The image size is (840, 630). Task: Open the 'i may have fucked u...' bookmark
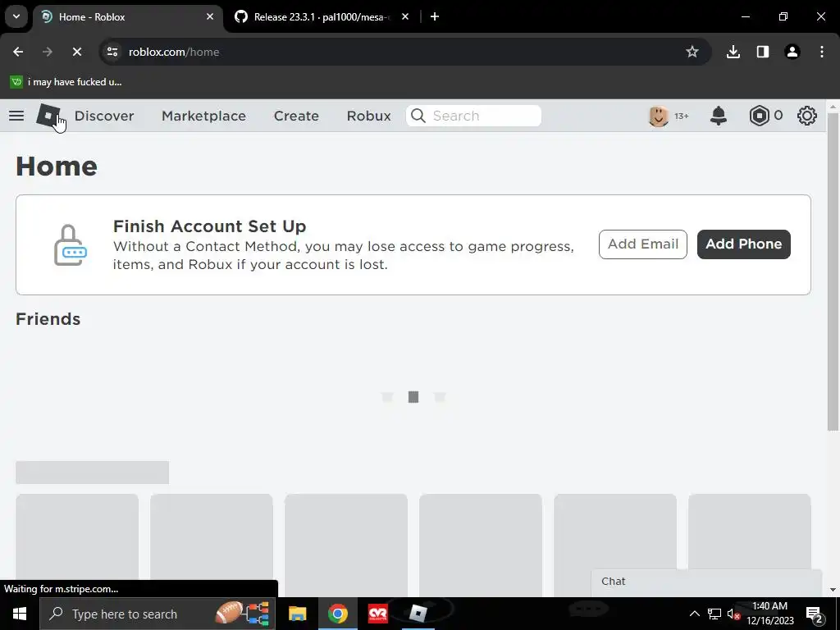66,82
